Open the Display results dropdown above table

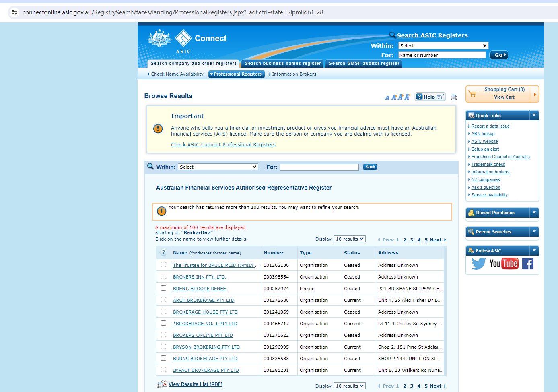pyautogui.click(x=349, y=239)
